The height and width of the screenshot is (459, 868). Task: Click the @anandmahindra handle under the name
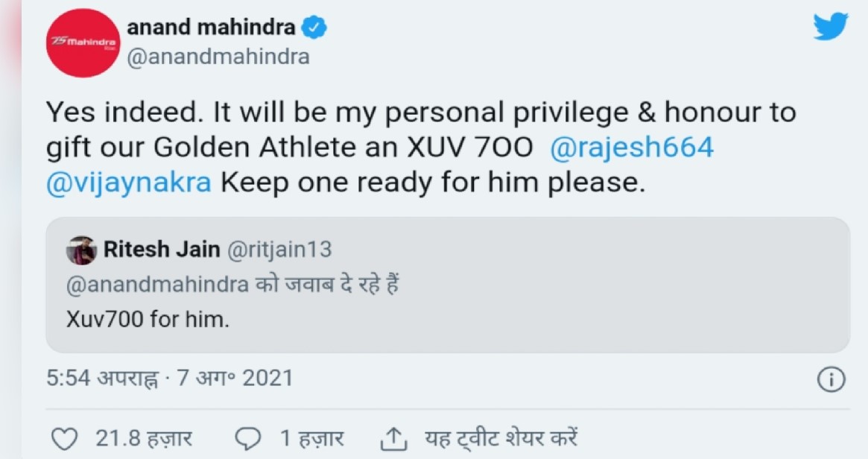point(218,57)
